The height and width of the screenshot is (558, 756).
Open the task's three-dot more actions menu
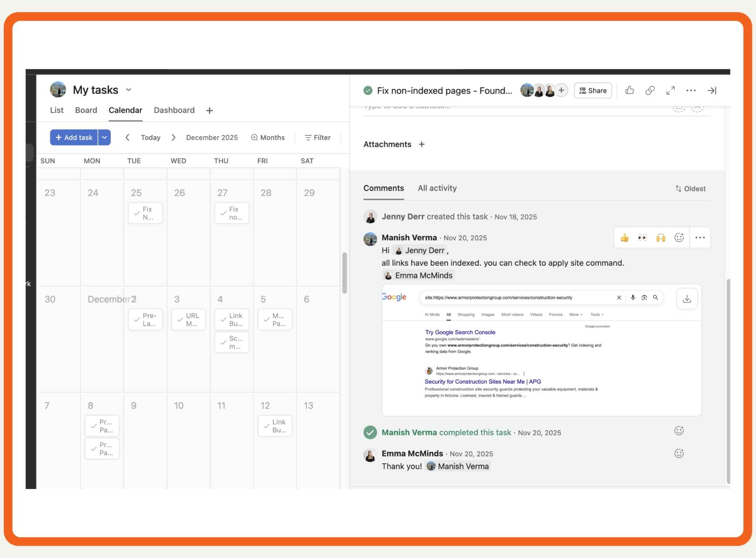(x=691, y=90)
